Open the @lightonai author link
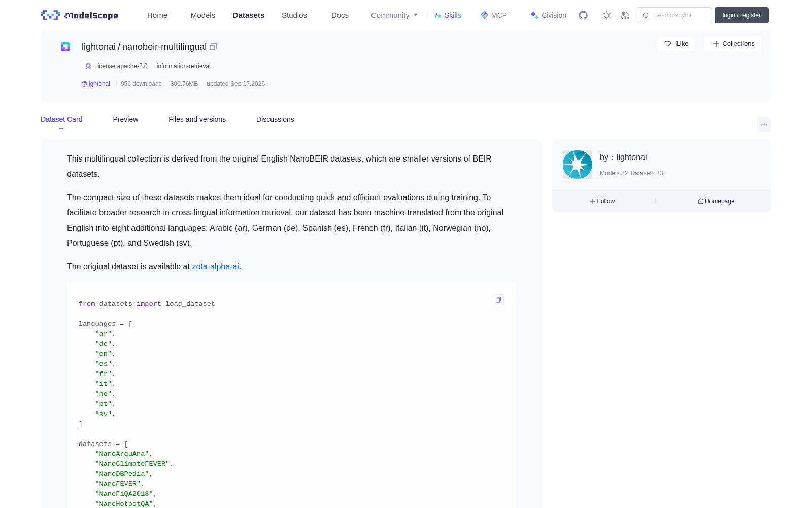This screenshot has width=812, height=508. pyautogui.click(x=95, y=84)
